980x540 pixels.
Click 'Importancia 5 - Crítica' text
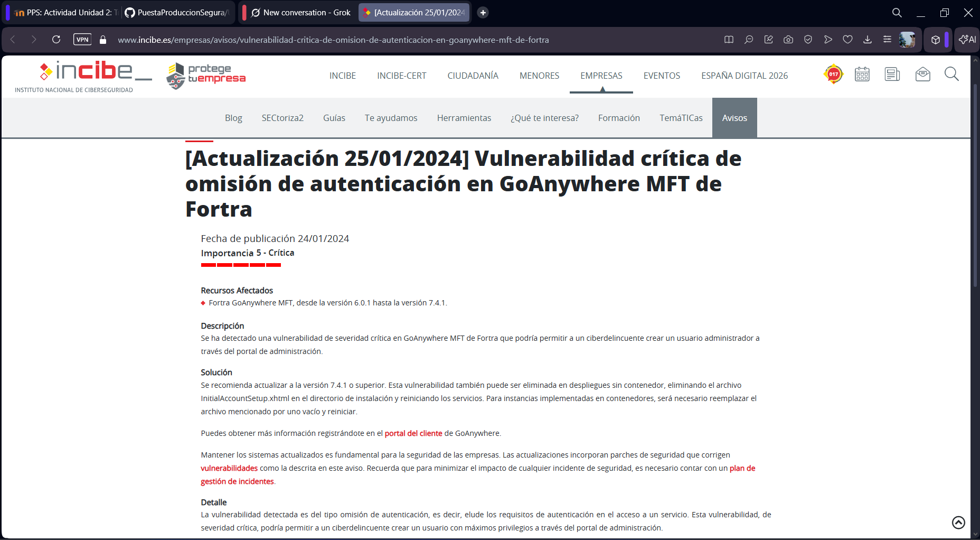248,253
